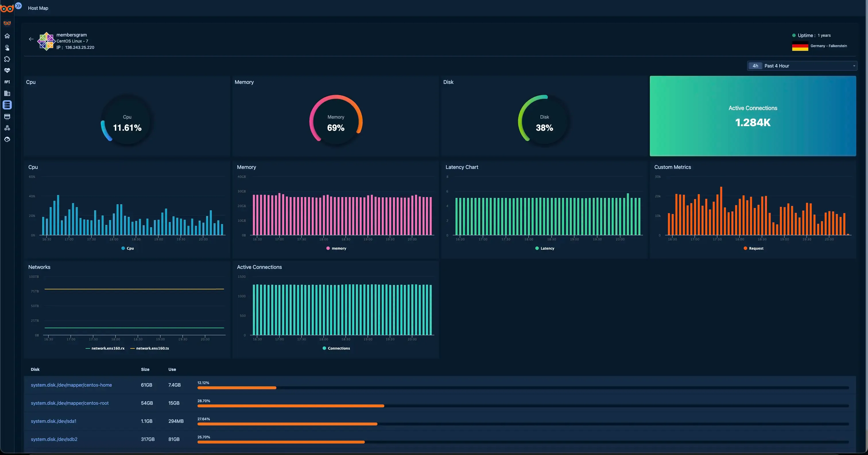Click the 25.70% usage bar for sdb2

[x=523, y=442]
